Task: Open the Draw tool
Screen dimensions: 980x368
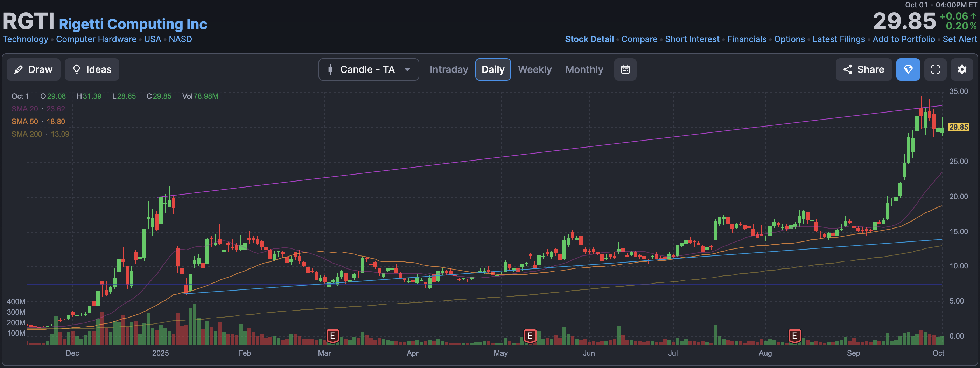Action: 34,69
